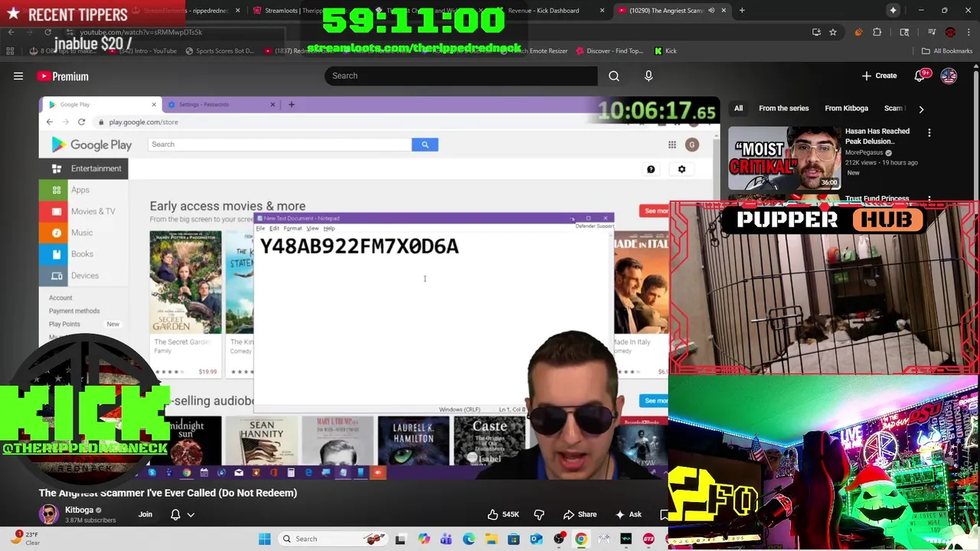Start voice search with the microphone icon
Image resolution: width=980 pixels, height=551 pixels.
point(648,76)
